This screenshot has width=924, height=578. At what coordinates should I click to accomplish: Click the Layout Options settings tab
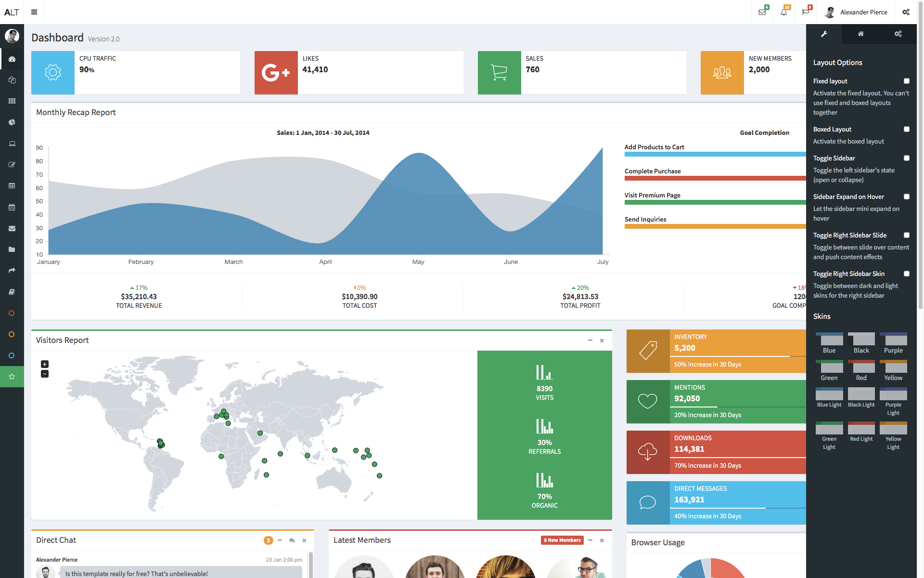point(823,34)
